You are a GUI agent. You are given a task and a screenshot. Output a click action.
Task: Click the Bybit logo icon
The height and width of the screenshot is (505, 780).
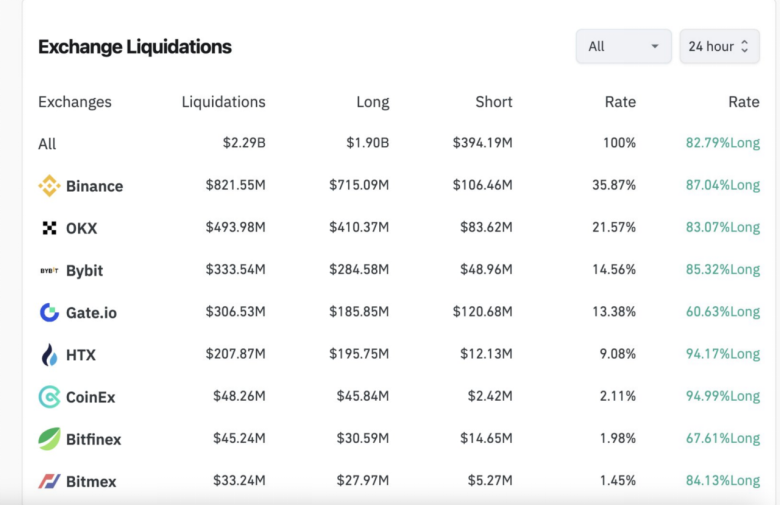click(x=49, y=270)
